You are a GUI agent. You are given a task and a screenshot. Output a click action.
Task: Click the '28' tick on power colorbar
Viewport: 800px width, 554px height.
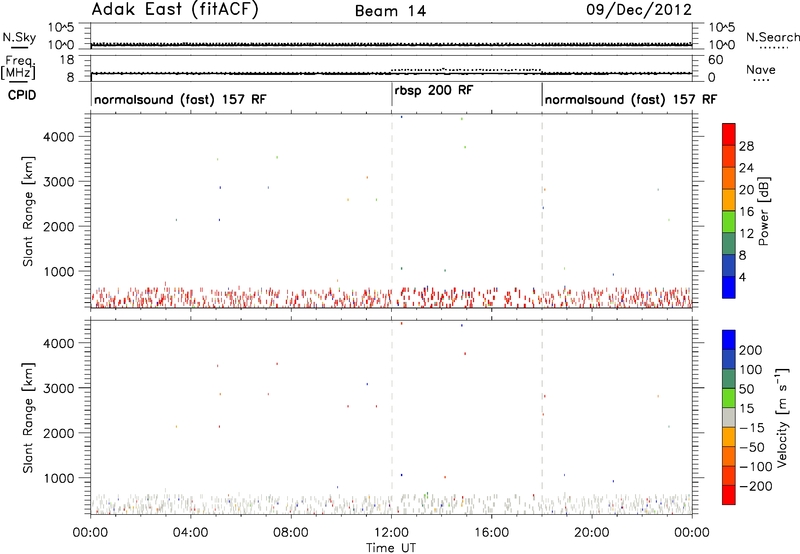(746, 146)
